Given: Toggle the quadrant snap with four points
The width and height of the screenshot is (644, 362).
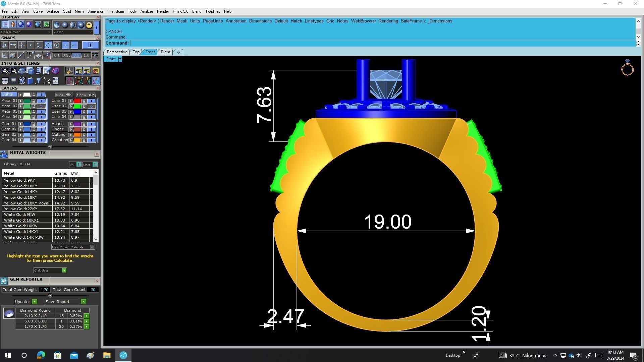Looking at the screenshot, I should (48, 45).
